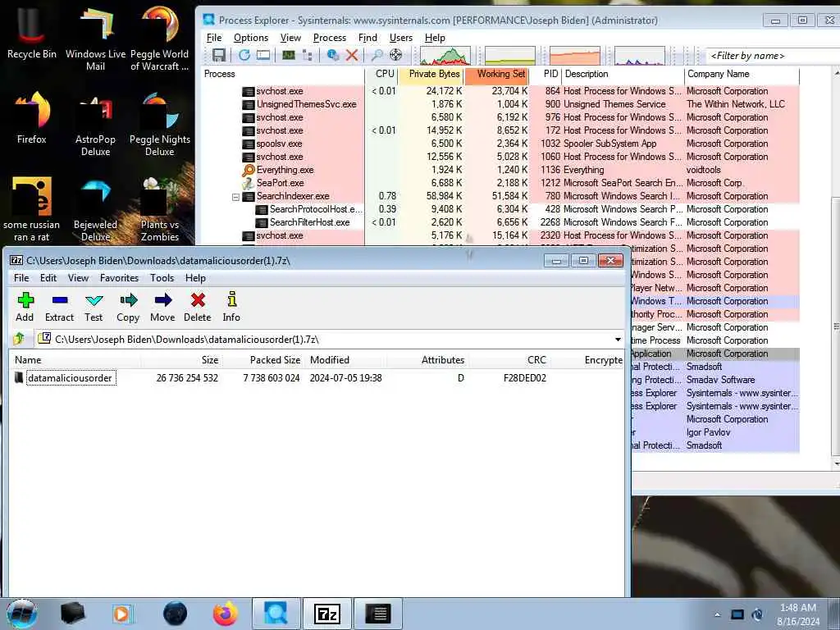Screen dimensions: 840x630
Task: Sort by the Company Name column header
Action: coord(742,75)
